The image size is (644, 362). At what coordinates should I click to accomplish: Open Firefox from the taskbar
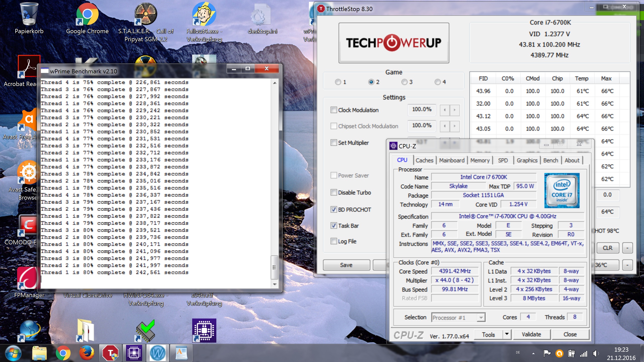(x=87, y=353)
